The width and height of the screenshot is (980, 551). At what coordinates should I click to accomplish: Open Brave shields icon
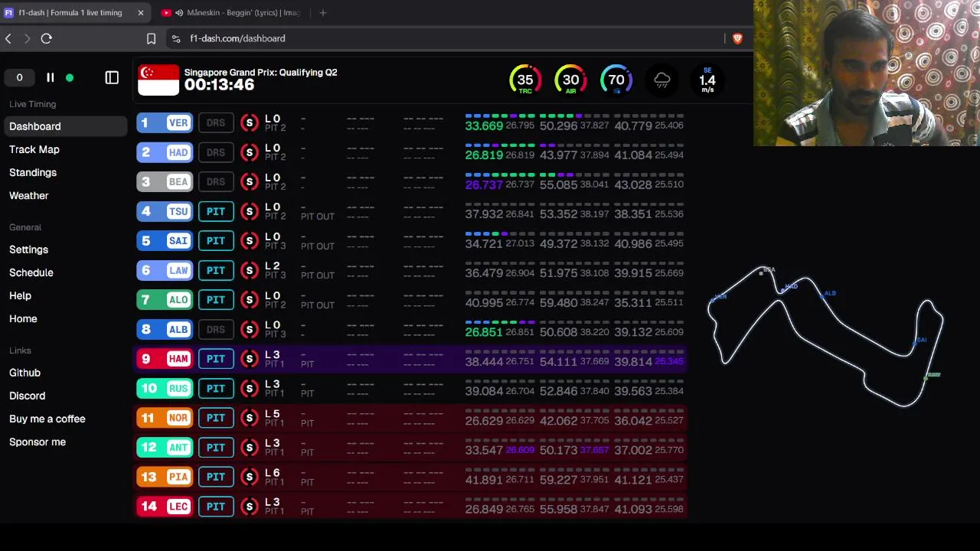coord(737,38)
